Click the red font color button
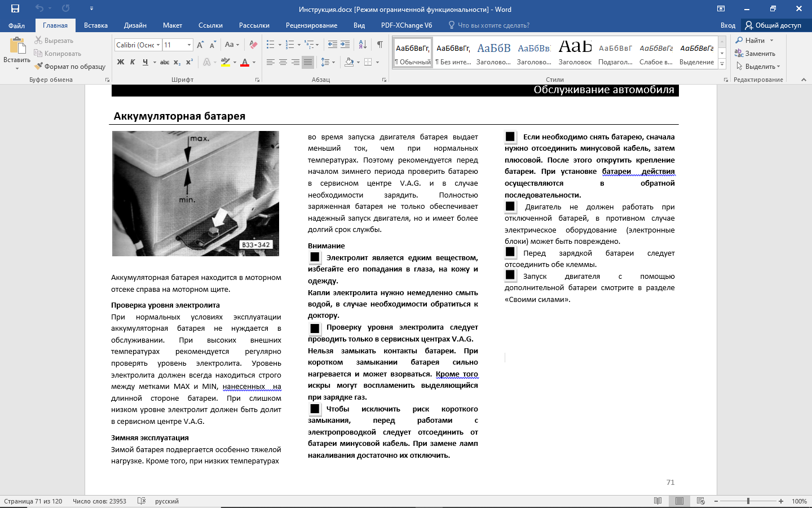812x508 pixels. click(x=245, y=62)
